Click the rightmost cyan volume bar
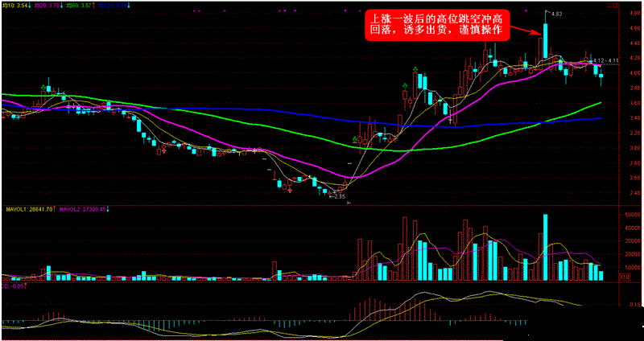Screen dimensions: 644x341 click(x=601, y=275)
